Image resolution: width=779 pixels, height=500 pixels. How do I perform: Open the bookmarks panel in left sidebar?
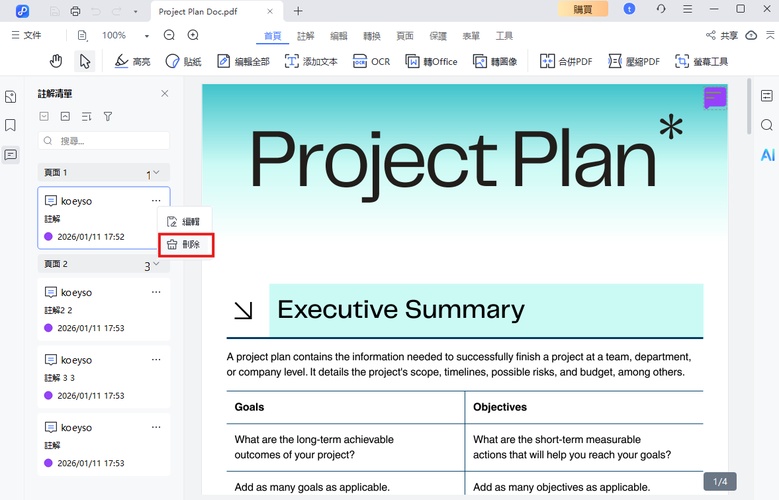pos(11,126)
